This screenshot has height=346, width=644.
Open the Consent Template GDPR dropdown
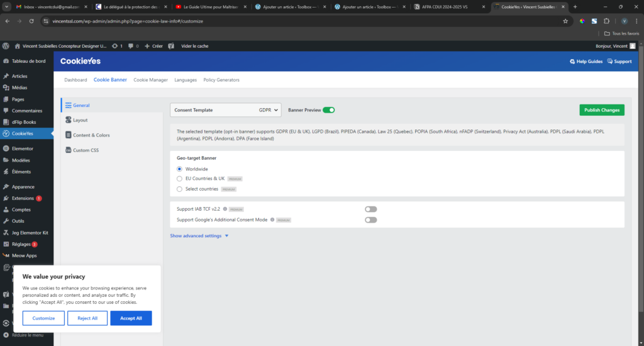[225, 110]
